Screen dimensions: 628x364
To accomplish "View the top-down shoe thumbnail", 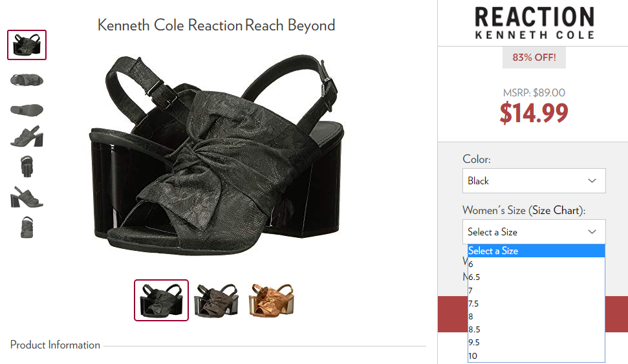I will (27, 80).
